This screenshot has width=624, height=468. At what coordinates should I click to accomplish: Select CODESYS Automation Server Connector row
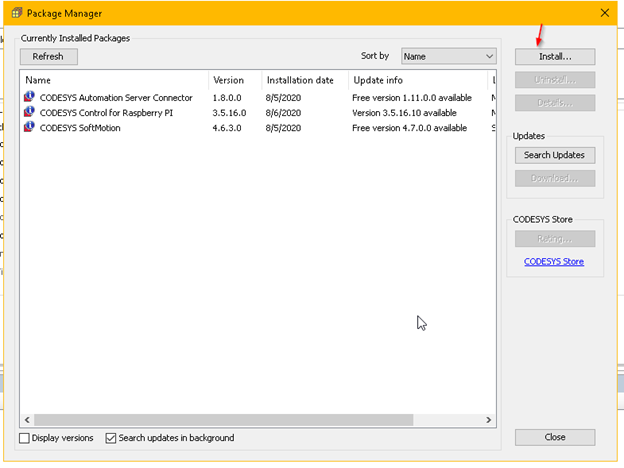[258, 98]
